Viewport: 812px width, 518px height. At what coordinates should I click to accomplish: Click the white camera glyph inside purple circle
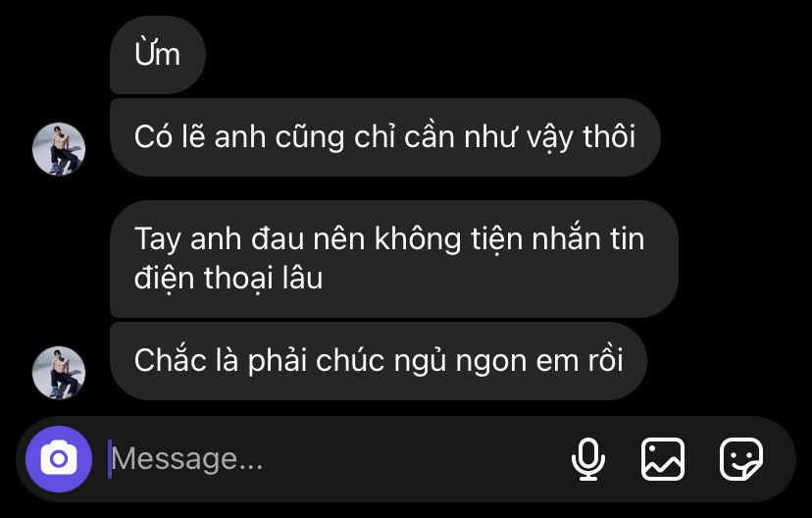click(x=59, y=458)
